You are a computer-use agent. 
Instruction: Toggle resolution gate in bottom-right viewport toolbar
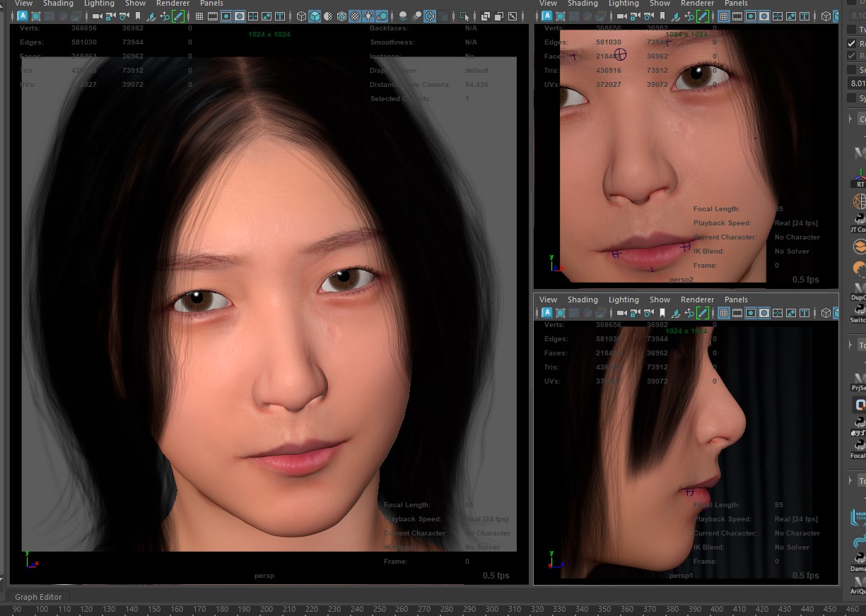[751, 313]
